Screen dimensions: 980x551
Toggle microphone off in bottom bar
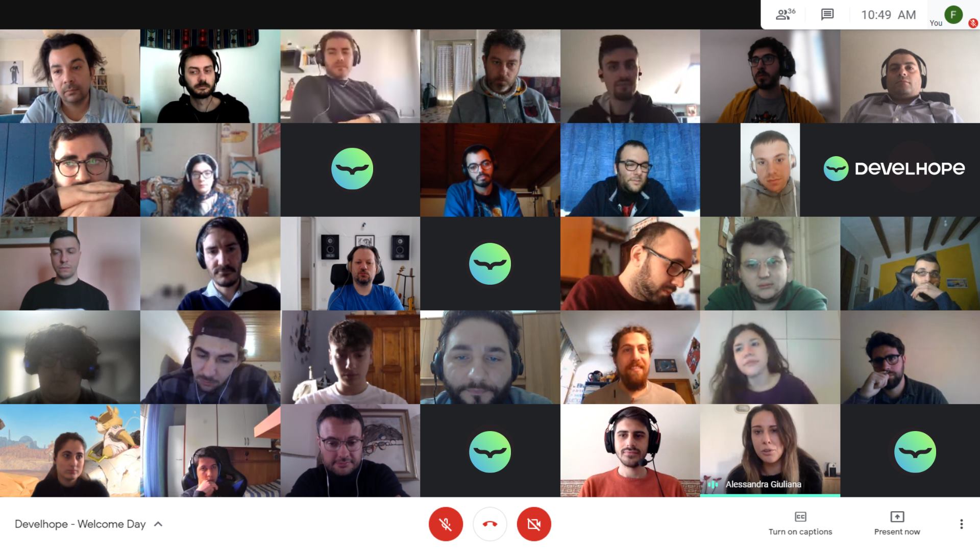click(446, 524)
